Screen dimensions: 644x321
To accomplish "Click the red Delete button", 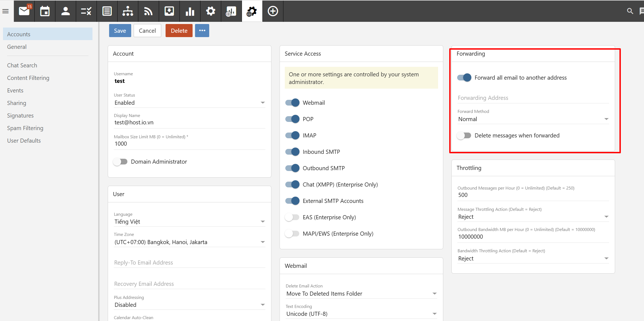I will (179, 31).
